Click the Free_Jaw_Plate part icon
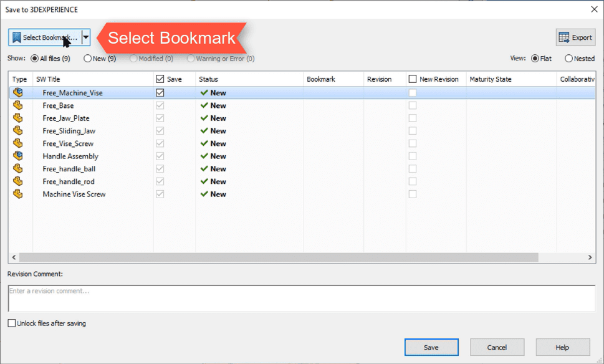This screenshot has width=604, height=364. [17, 118]
